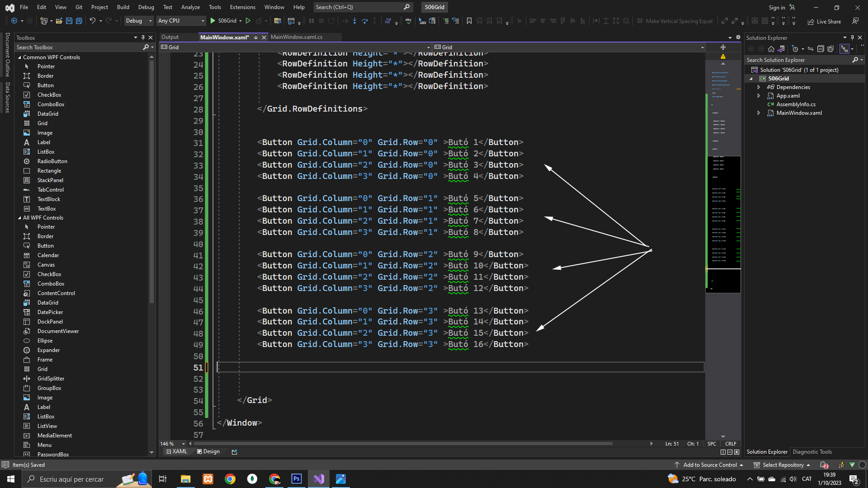The image size is (868, 488).
Task: Switch the editor to Design view
Action: click(x=208, y=451)
